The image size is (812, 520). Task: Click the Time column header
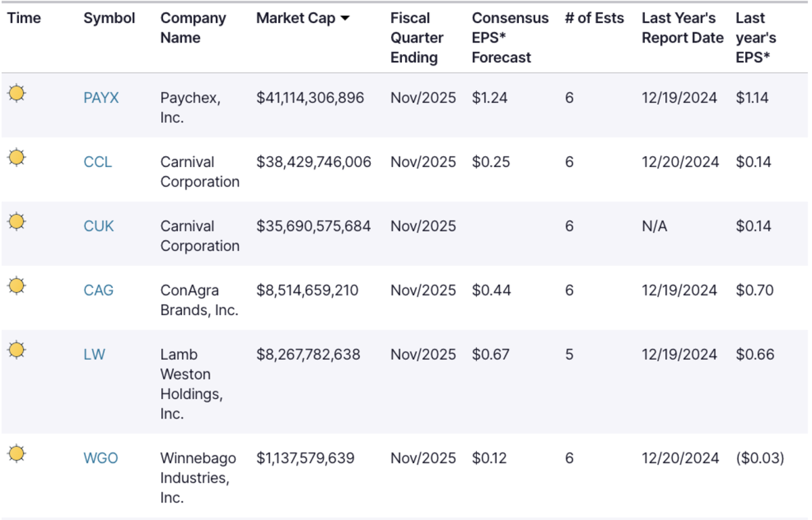[24, 19]
